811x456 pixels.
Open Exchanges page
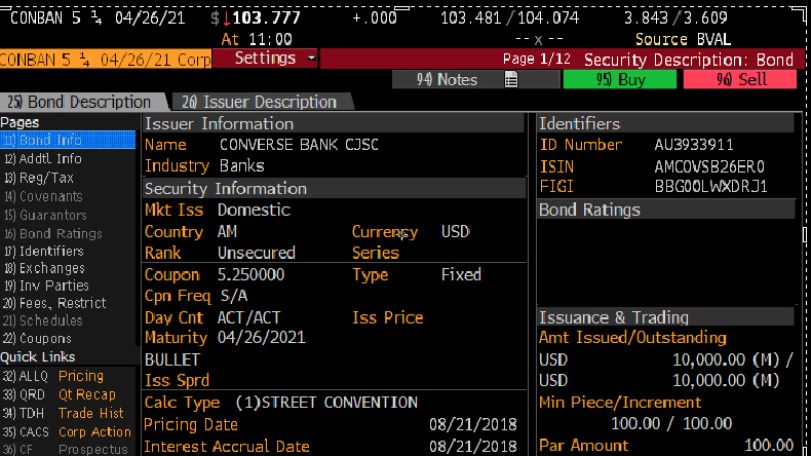click(x=44, y=268)
